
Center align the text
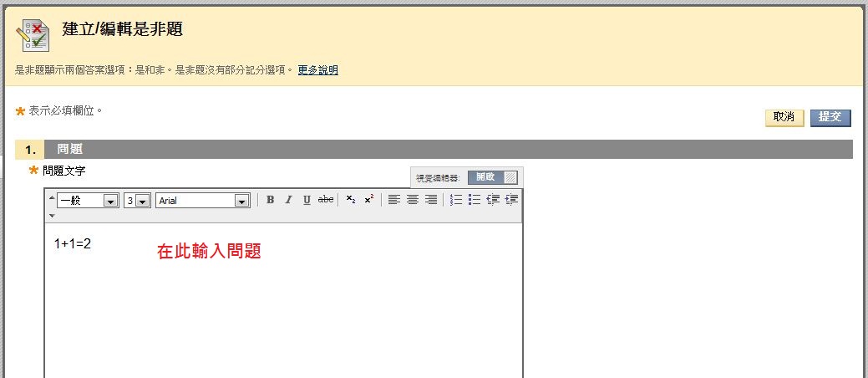[413, 200]
